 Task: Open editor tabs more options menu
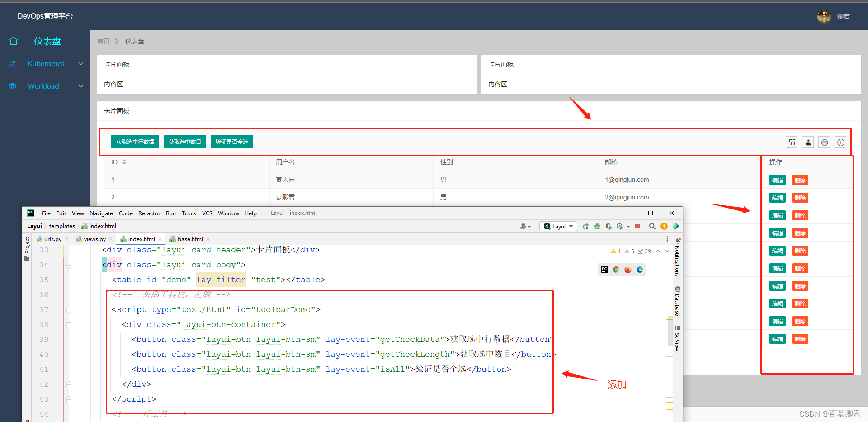click(x=667, y=239)
